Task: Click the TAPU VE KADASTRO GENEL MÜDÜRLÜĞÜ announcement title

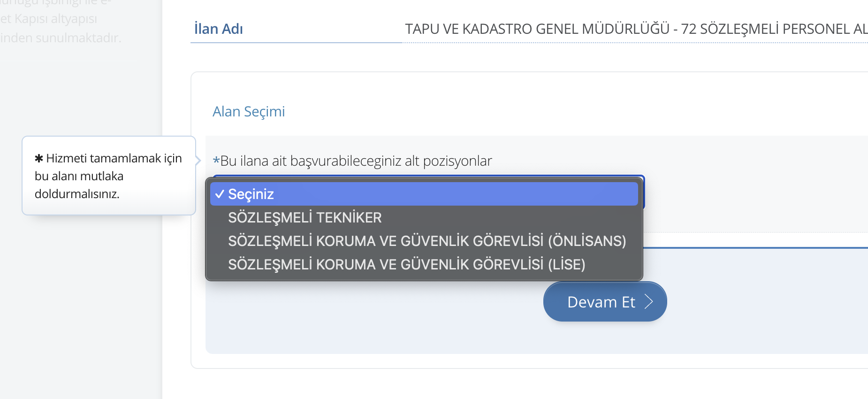Action: [x=636, y=29]
